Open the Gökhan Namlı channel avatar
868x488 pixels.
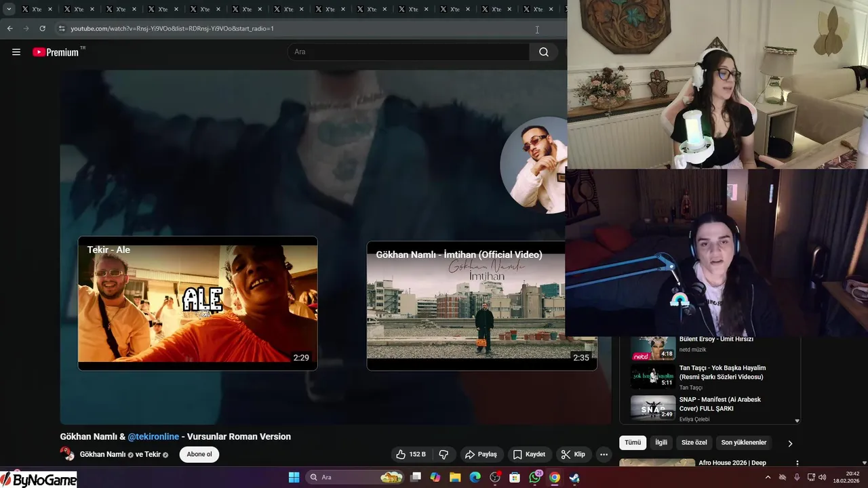point(67,454)
